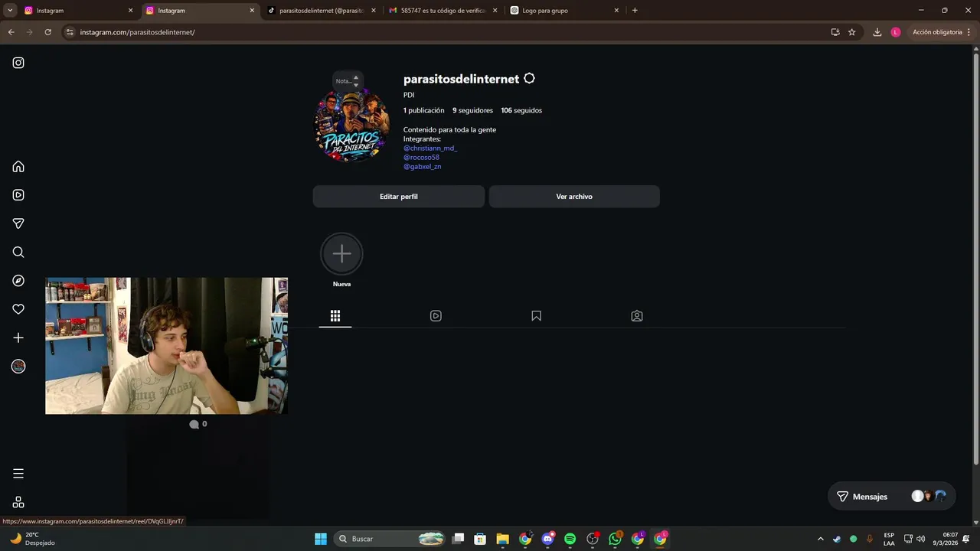Open the Mensajes floating panel
The width and height of the screenshot is (980, 551).
(892, 497)
